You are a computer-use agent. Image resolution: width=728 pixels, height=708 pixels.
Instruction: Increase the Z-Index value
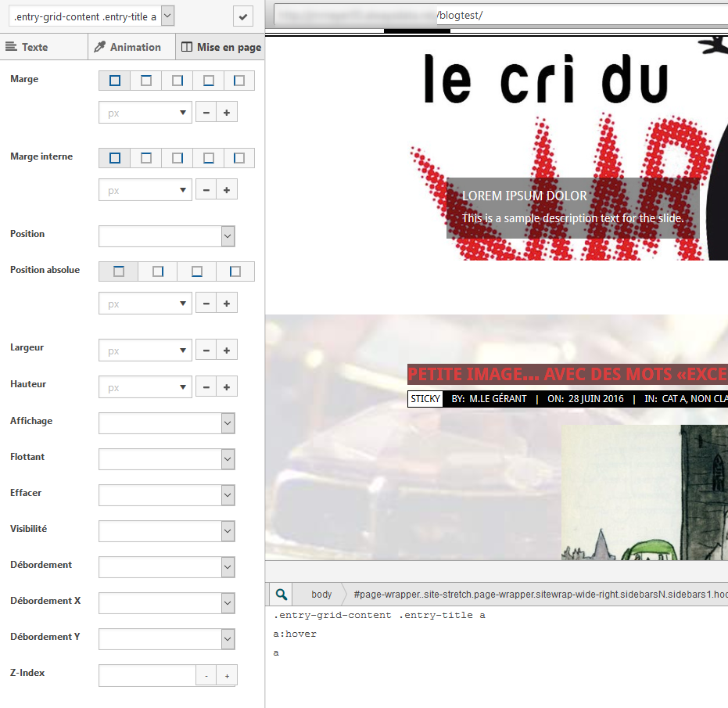point(227,676)
